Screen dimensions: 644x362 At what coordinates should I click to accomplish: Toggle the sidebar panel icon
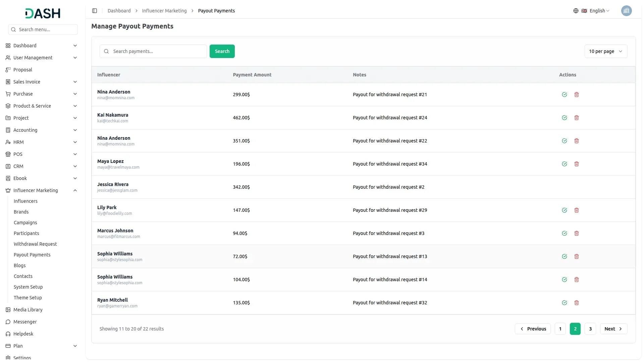95,11
